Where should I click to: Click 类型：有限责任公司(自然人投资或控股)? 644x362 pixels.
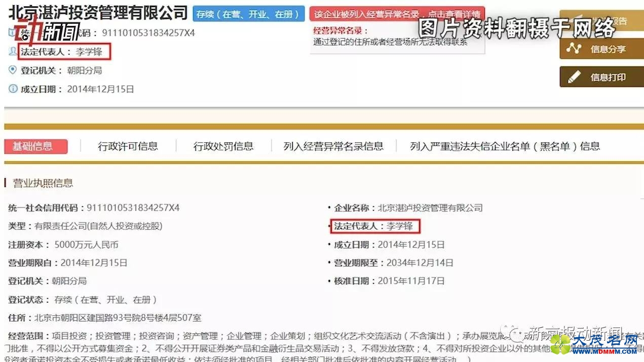[x=85, y=226]
